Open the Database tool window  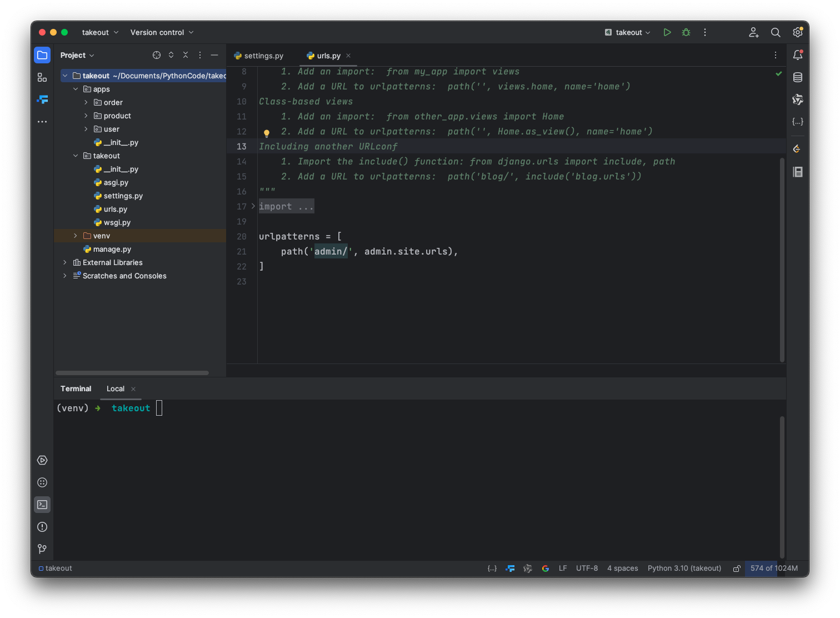pyautogui.click(x=798, y=77)
